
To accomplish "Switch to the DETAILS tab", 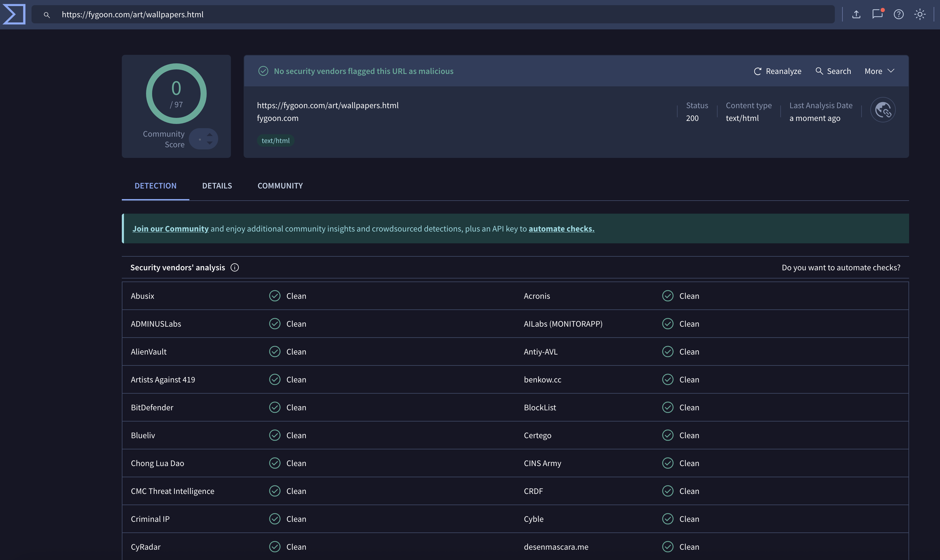I will pyautogui.click(x=217, y=186).
